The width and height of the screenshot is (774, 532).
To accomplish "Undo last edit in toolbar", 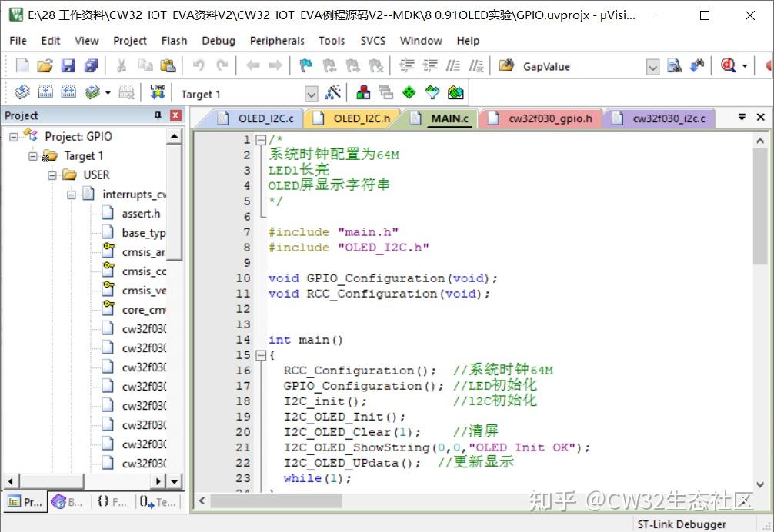I will 199,65.
